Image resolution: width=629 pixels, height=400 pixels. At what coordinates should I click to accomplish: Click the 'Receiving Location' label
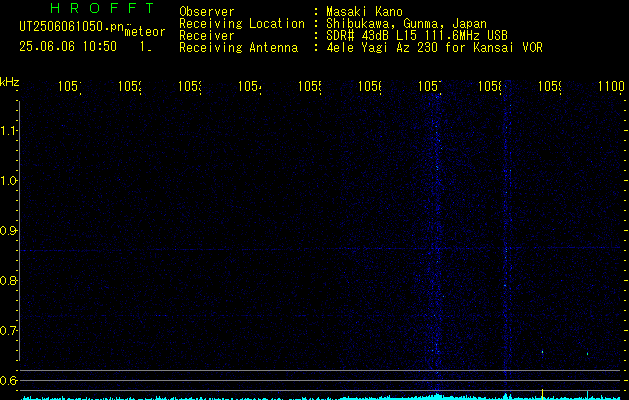pos(242,24)
